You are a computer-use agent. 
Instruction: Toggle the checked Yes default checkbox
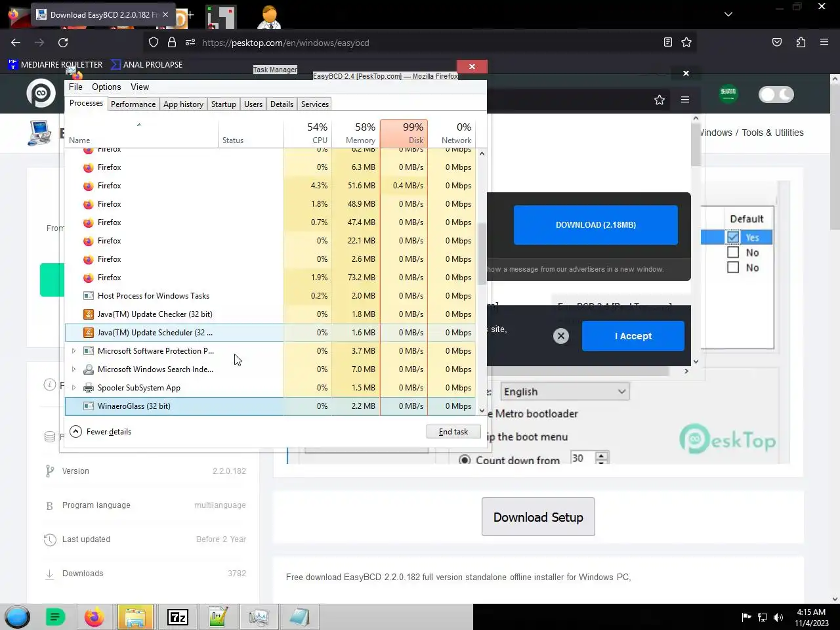pyautogui.click(x=733, y=238)
